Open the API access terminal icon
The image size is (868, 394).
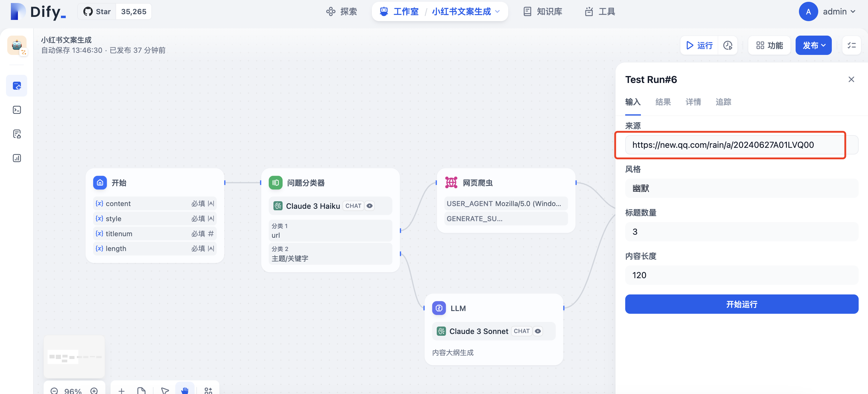(x=17, y=110)
